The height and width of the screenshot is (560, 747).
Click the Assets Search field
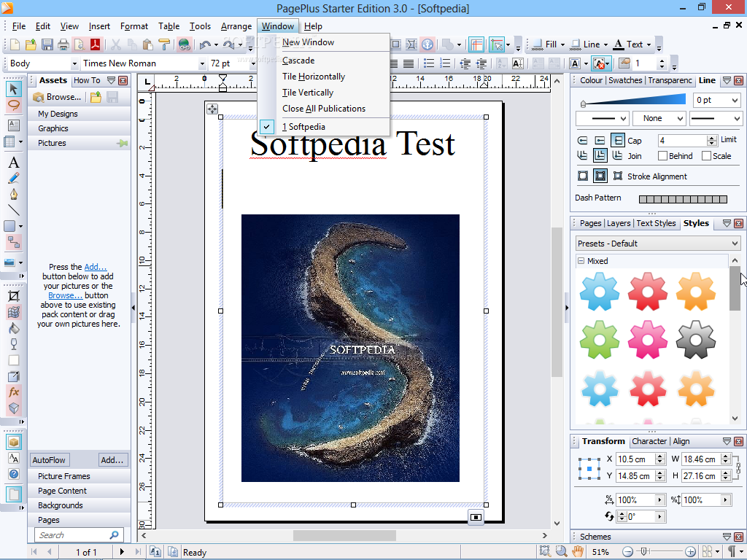[x=79, y=534]
